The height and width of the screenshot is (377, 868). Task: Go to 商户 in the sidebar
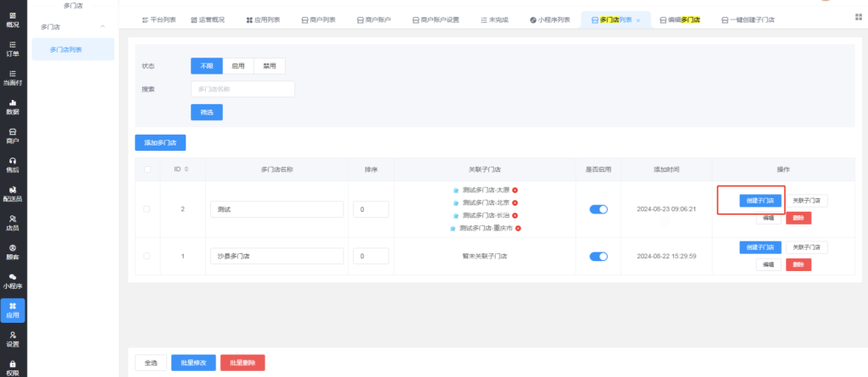click(13, 135)
